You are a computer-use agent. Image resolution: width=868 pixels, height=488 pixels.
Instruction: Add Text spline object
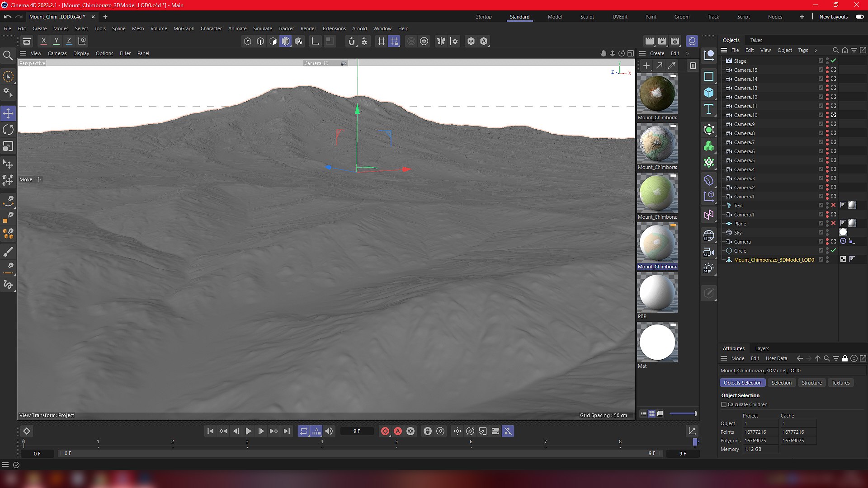point(709,109)
